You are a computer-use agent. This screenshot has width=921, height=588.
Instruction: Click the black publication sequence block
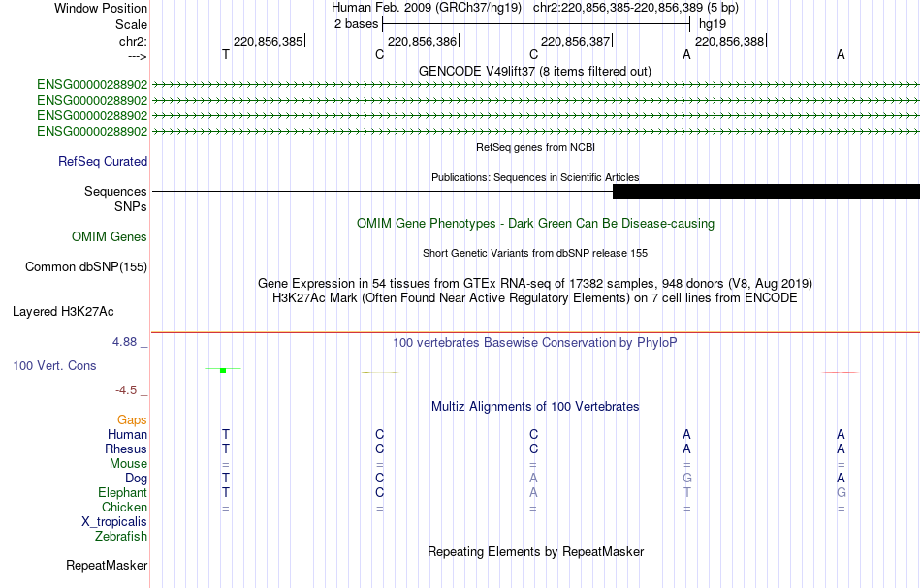766,191
